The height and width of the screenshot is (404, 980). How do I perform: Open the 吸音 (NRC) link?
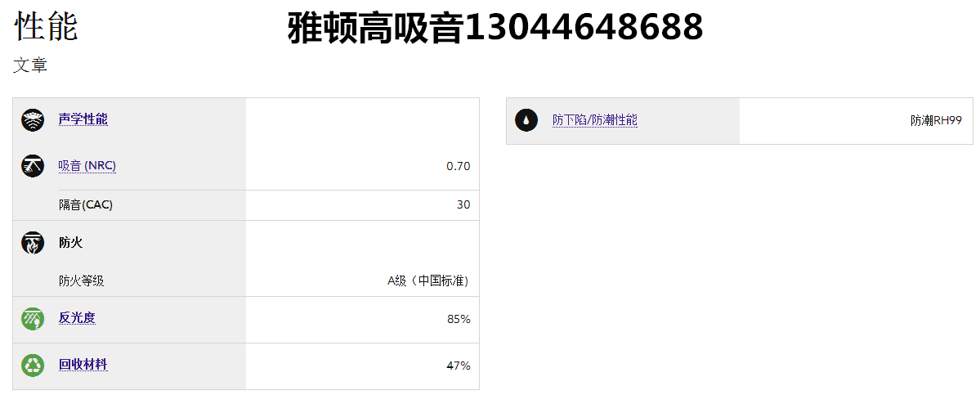coord(87,166)
